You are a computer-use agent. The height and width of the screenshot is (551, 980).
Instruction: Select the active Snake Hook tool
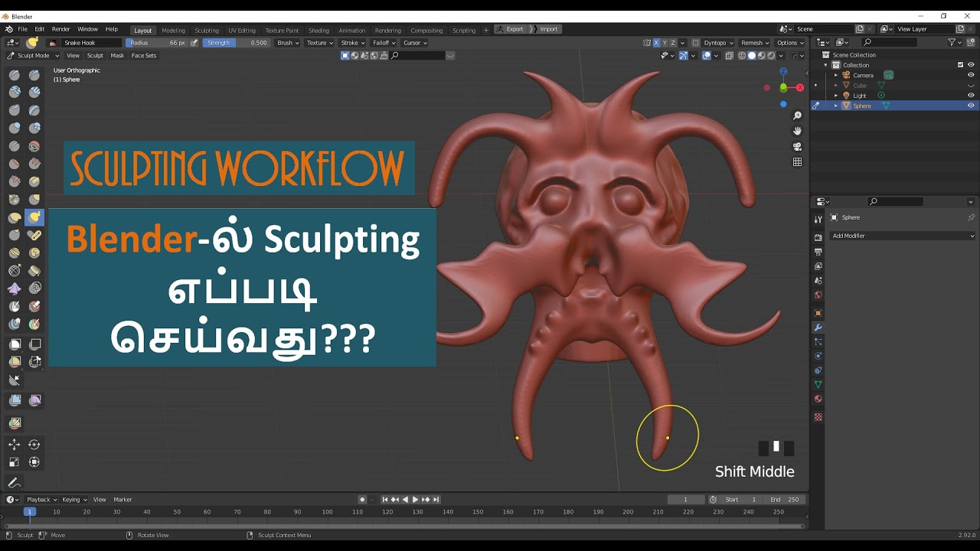[34, 218]
